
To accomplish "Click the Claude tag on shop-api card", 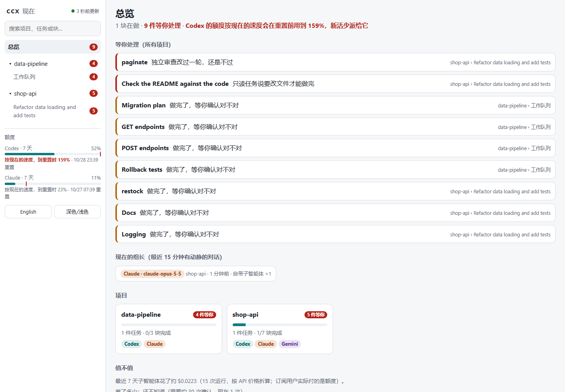I will [x=266, y=344].
